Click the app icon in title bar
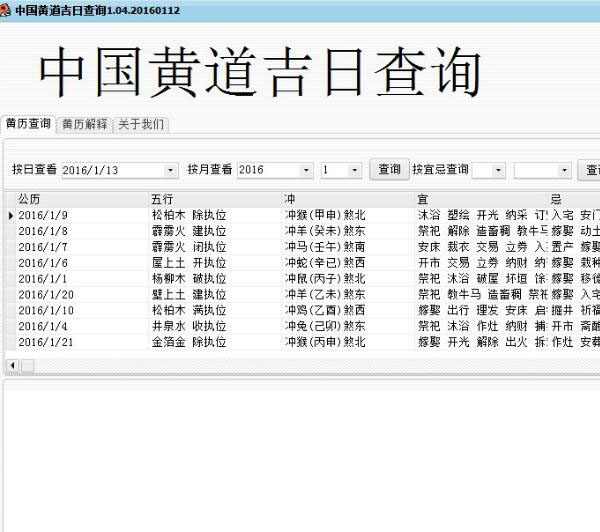This screenshot has width=600, height=532. 5,10
